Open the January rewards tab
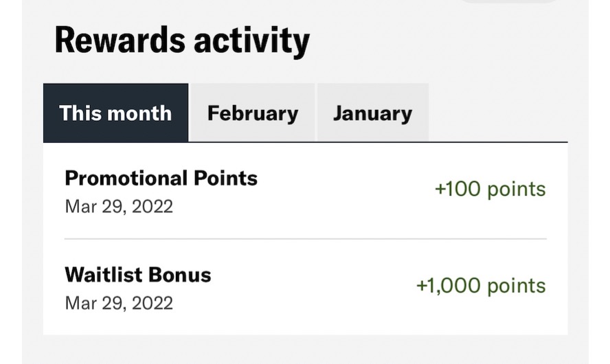The height and width of the screenshot is (364, 610). pos(372,113)
